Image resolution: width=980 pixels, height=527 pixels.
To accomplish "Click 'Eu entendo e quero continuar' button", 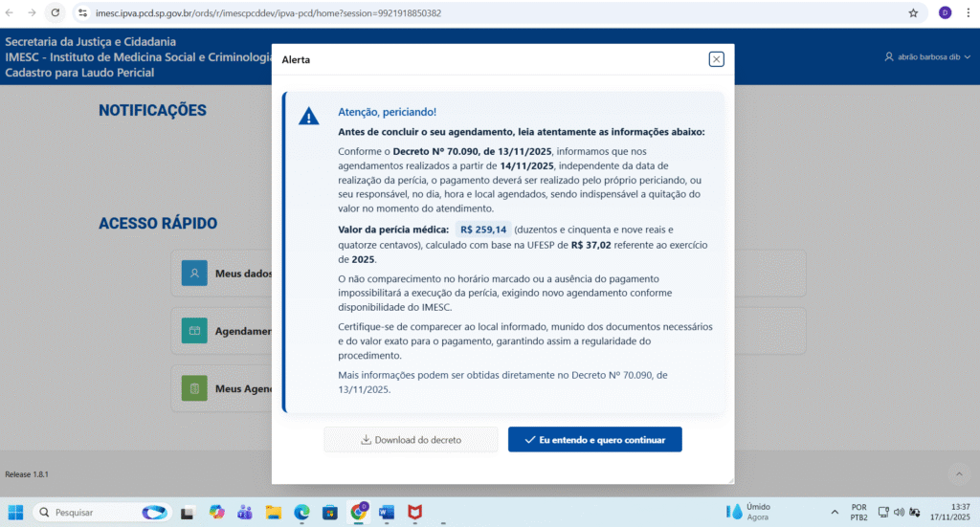I will pos(594,440).
